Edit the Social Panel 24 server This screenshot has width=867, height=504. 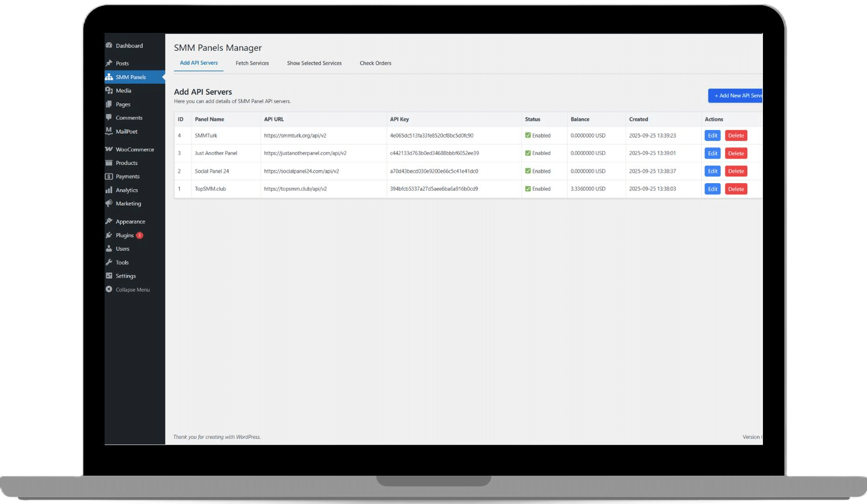tap(712, 171)
